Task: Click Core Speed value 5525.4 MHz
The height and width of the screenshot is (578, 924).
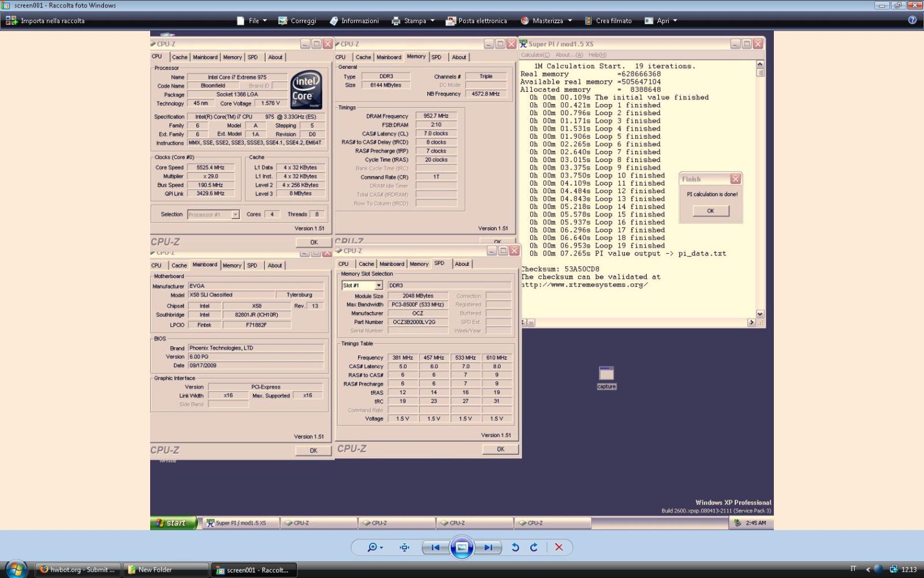Action: tap(210, 168)
